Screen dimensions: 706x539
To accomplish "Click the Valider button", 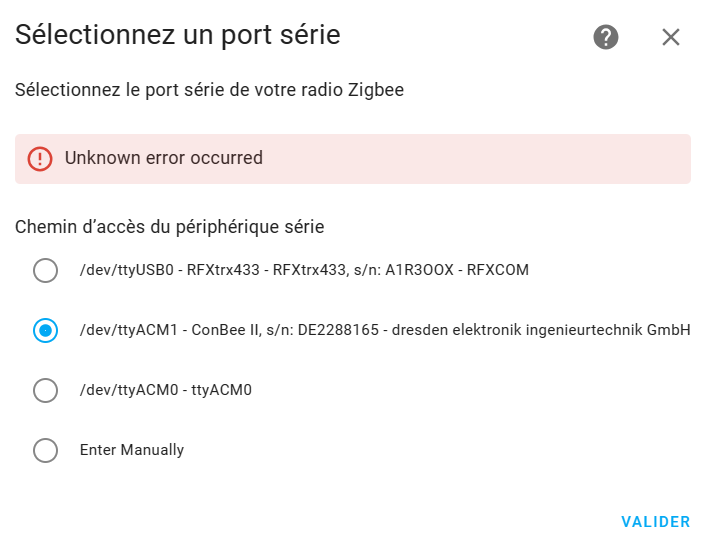I will point(656,522).
